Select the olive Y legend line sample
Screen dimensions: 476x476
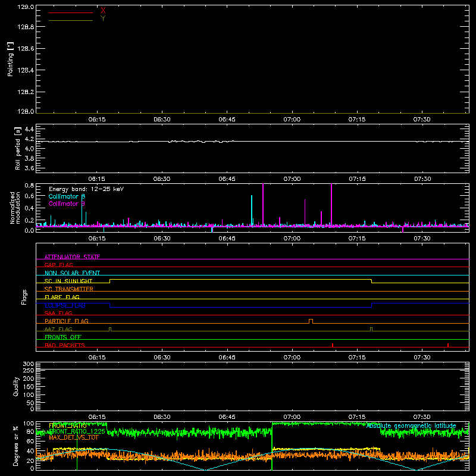click(x=71, y=20)
